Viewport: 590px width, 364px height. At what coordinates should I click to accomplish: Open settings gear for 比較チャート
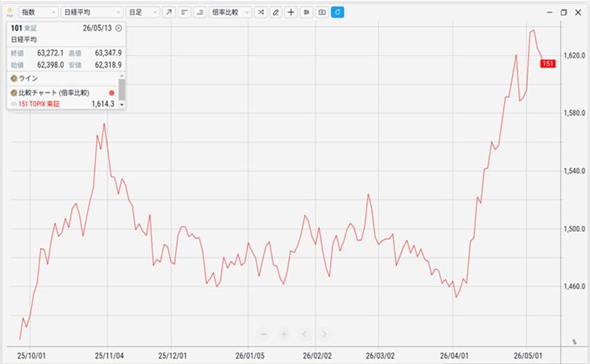(14, 92)
